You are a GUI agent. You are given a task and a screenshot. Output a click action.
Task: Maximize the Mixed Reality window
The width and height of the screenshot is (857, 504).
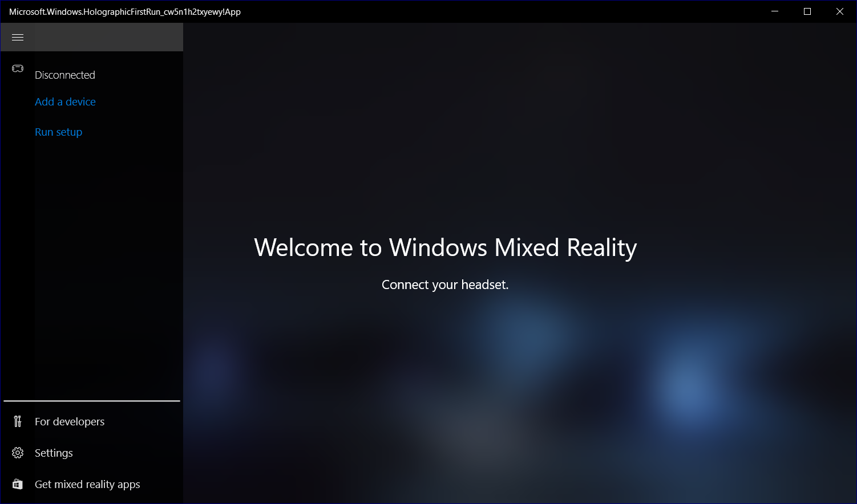pos(807,11)
